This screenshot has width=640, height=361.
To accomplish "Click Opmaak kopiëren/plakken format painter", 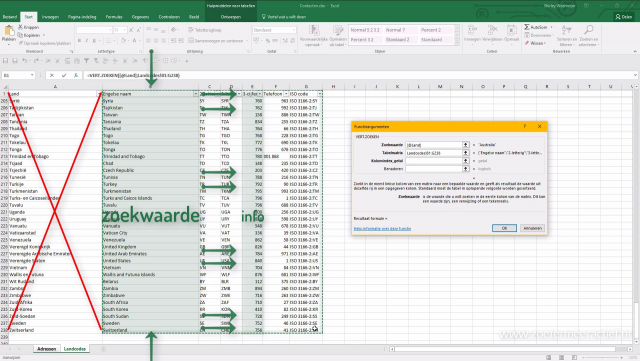I will [x=45, y=43].
